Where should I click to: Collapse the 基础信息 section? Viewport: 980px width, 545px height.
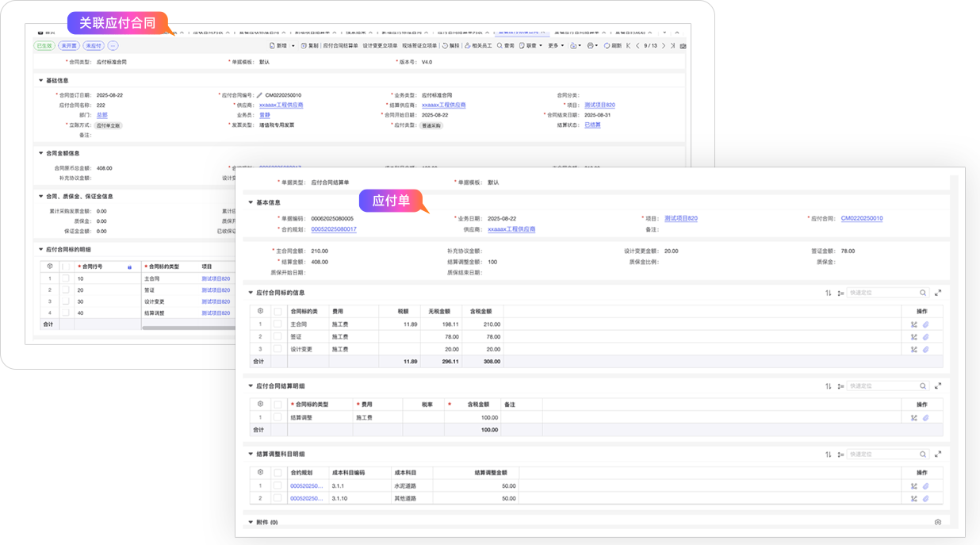(41, 80)
